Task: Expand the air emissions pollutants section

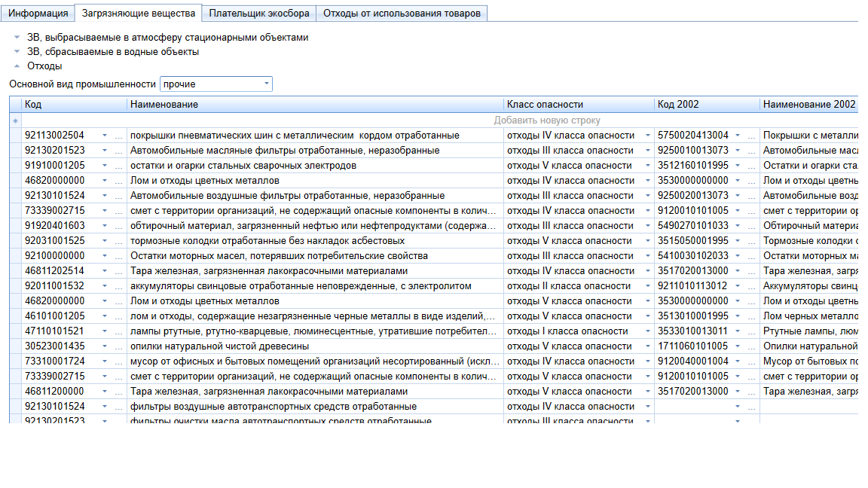Action: 17,38
